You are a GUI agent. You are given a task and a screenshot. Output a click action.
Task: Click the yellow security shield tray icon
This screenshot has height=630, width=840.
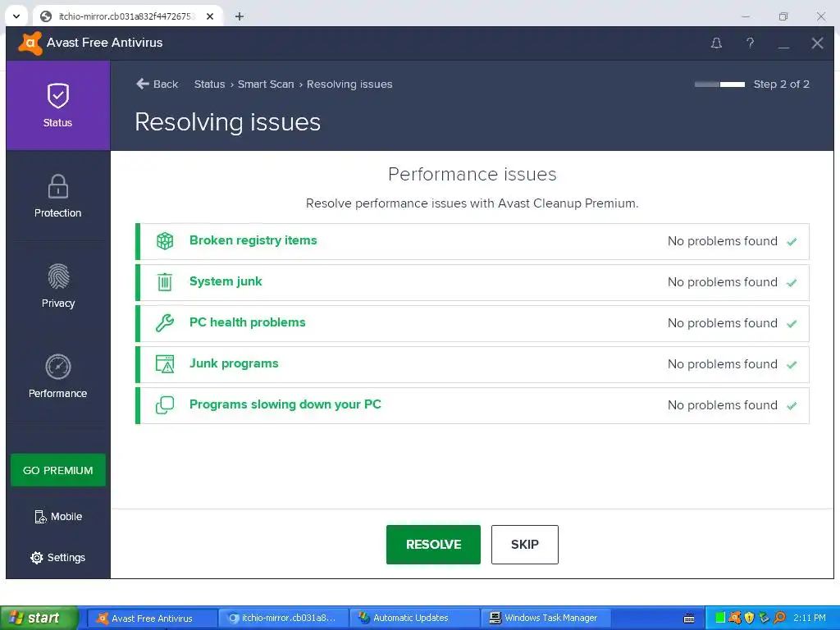point(750,618)
